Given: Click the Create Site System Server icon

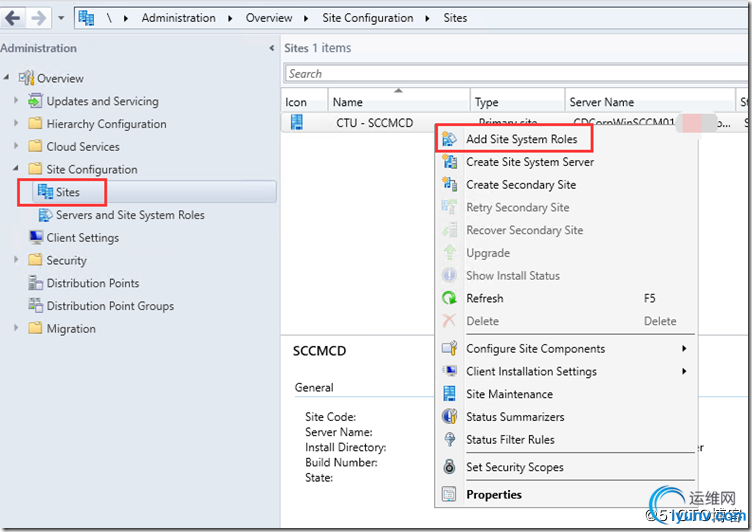Looking at the screenshot, I should point(449,162).
